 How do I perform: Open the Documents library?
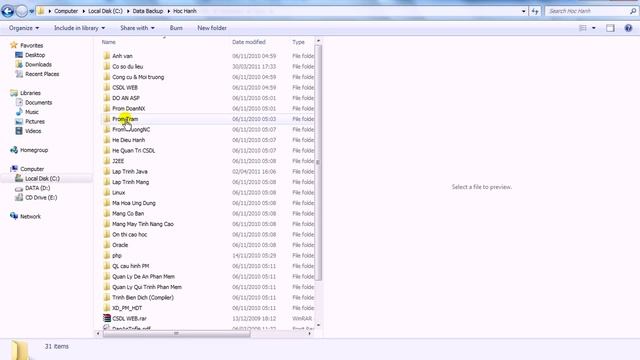pos(38,102)
